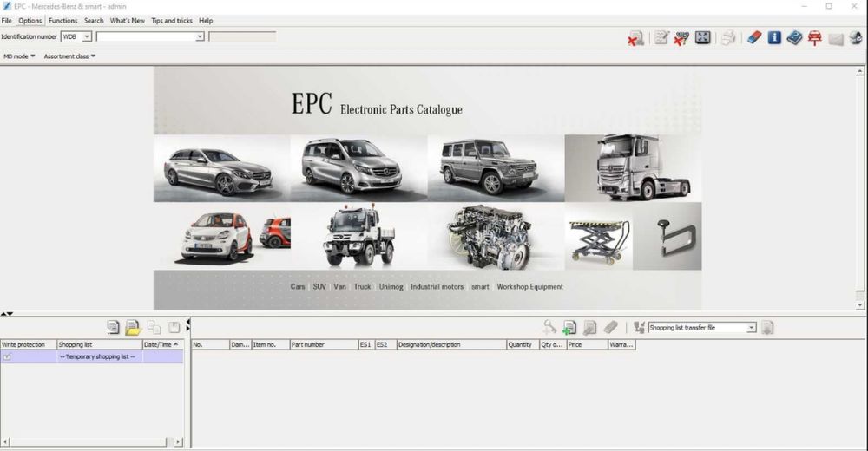Image resolution: width=868 pixels, height=451 pixels.
Task: Click the truck cab thumbnail
Action: tap(633, 168)
